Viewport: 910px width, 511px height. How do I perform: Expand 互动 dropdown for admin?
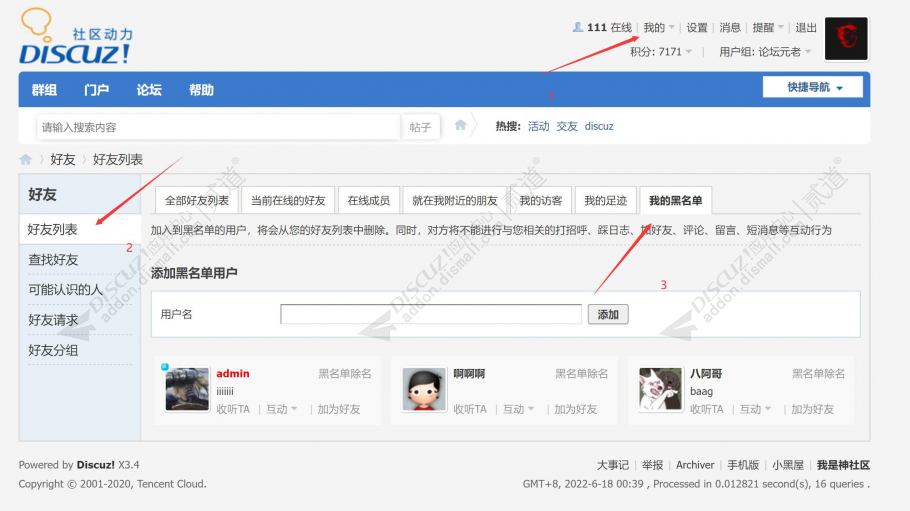tap(281, 409)
